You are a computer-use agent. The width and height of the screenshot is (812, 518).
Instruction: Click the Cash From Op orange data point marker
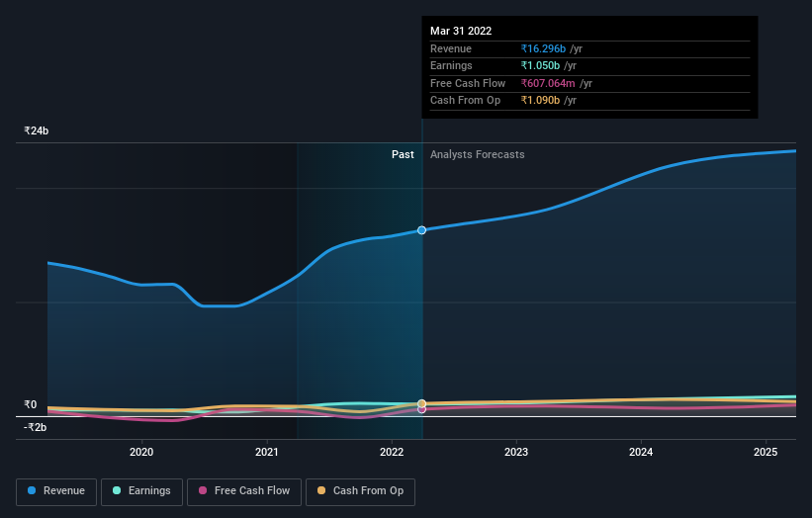click(x=422, y=403)
